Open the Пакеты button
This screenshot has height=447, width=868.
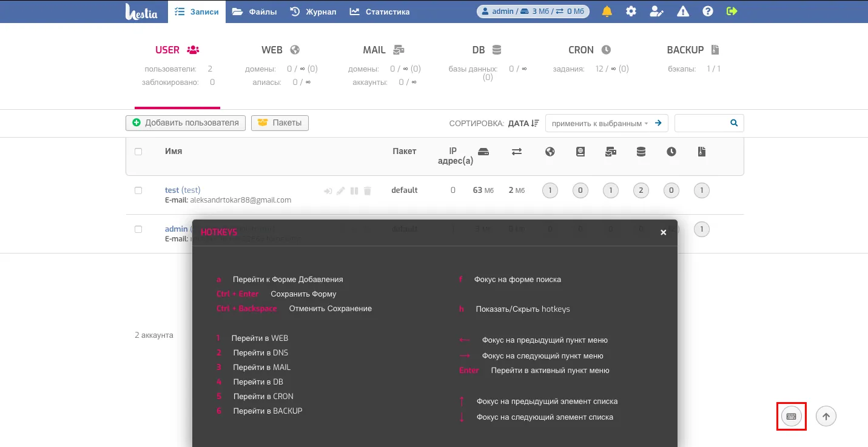tap(280, 123)
